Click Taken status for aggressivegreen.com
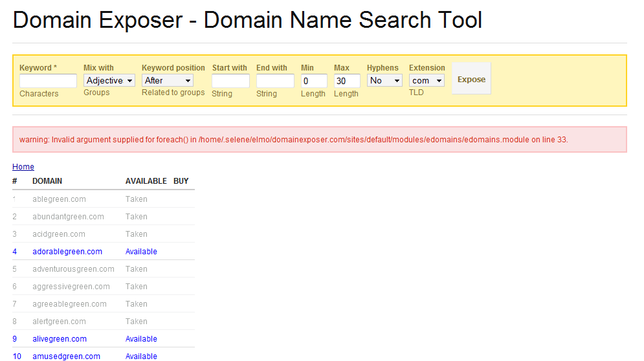Image resolution: width=644 pixels, height=361 pixels. tap(137, 286)
